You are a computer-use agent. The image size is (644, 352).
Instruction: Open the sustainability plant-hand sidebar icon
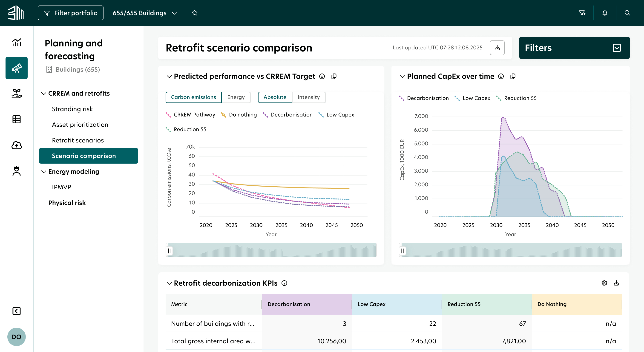tap(17, 94)
